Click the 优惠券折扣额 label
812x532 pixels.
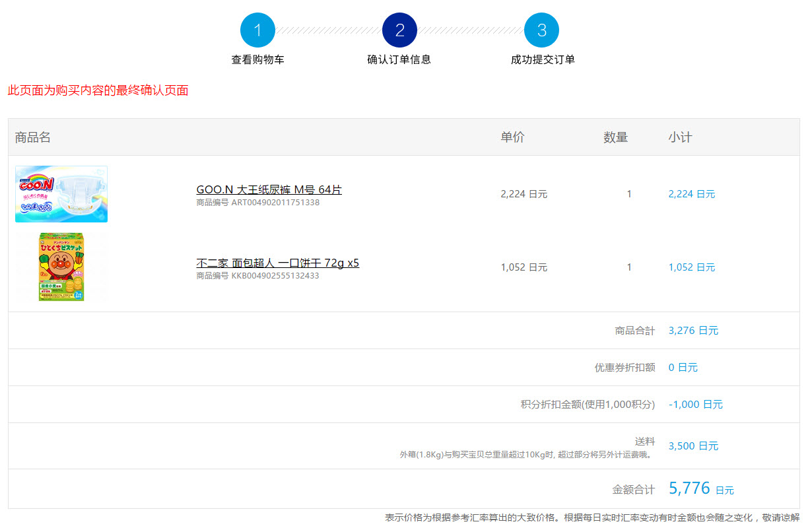(x=625, y=368)
